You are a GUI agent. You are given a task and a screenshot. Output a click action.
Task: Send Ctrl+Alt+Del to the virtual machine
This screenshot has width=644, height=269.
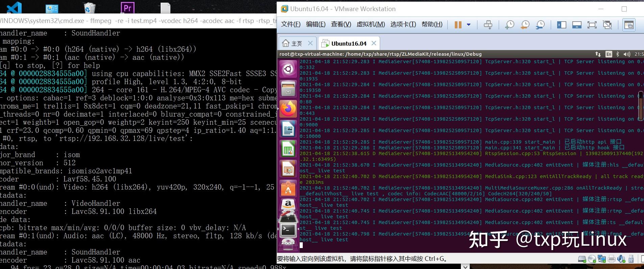488,25
